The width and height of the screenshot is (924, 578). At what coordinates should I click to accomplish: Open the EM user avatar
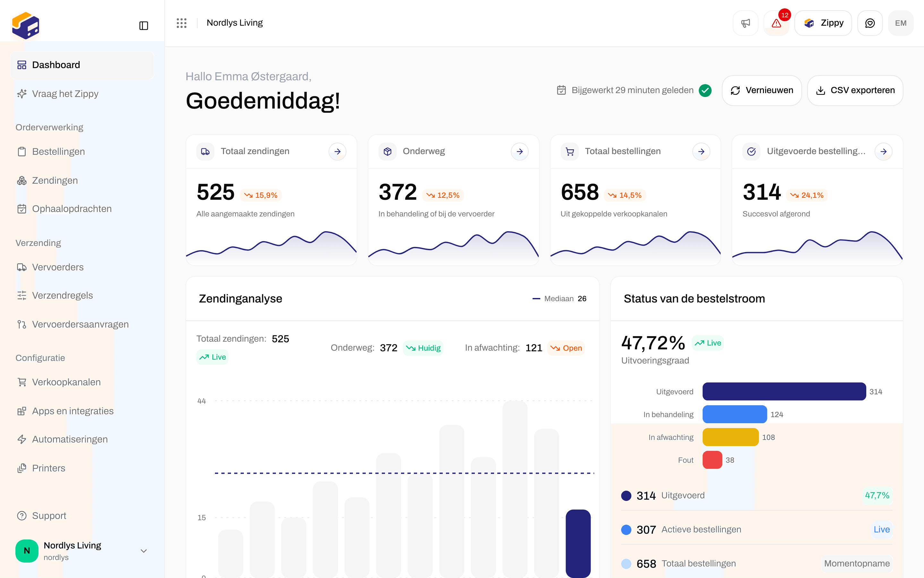(x=901, y=23)
